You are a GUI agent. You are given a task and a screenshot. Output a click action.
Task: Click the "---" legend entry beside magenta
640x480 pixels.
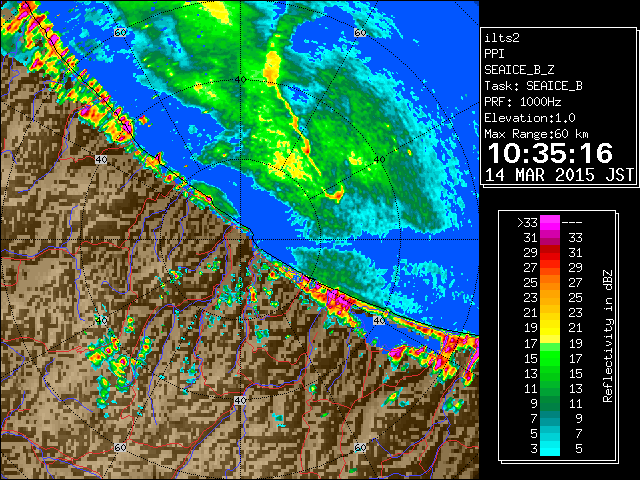572,223
